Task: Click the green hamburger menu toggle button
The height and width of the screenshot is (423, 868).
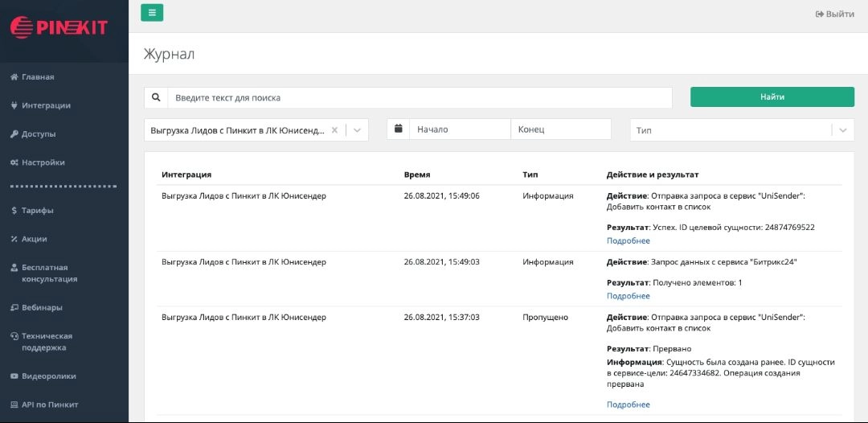Action: click(x=152, y=12)
